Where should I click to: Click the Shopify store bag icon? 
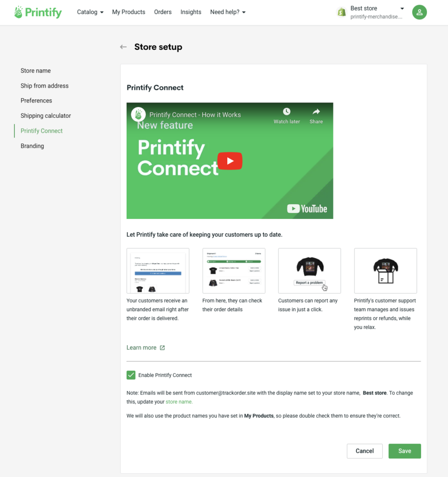click(x=341, y=12)
